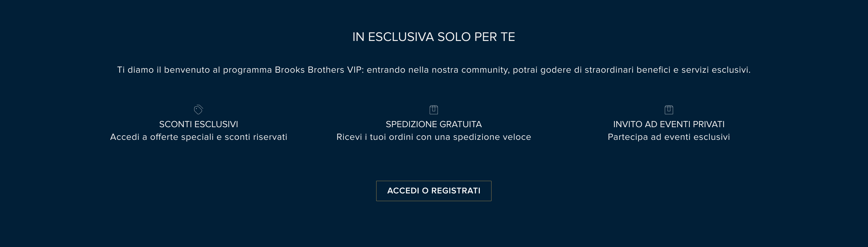Click 'spedizione veloce' in the shipping description

point(492,137)
